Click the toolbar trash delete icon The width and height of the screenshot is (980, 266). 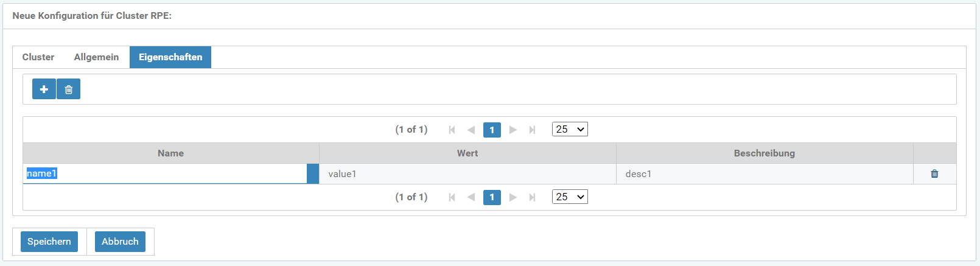[69, 89]
